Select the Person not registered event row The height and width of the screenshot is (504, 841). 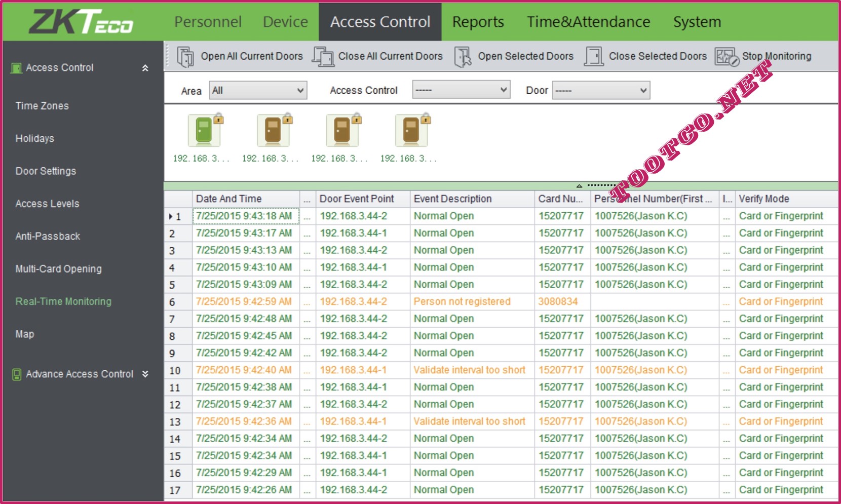pyautogui.click(x=462, y=302)
